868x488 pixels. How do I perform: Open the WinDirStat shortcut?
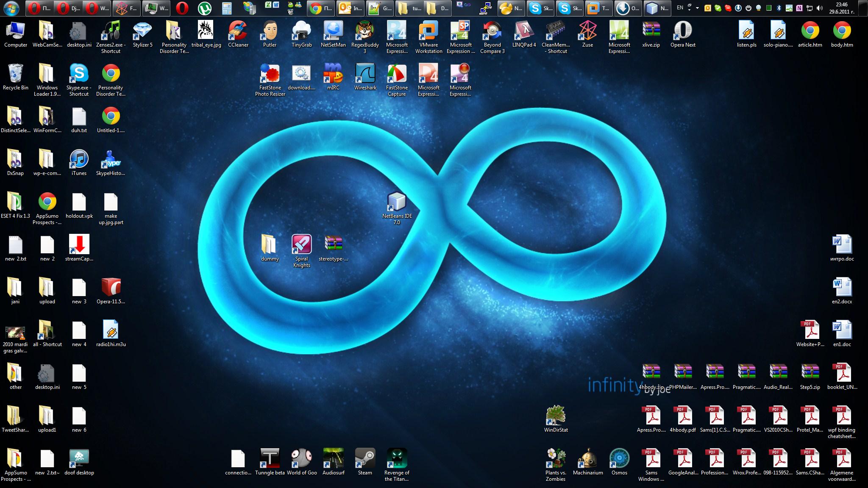(556, 419)
